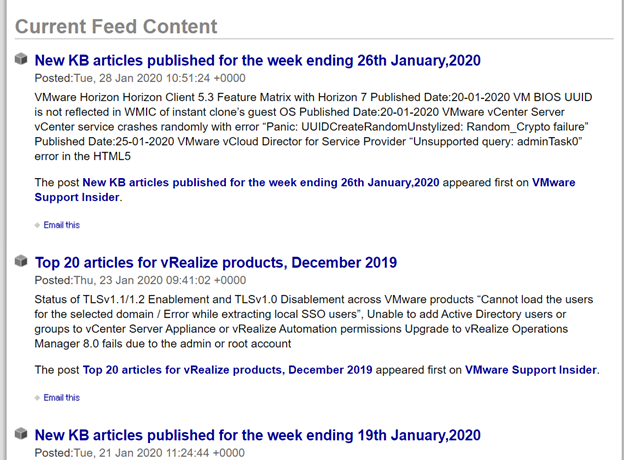The image size is (624, 460).
Task: Follow the inline Top 20 vRealize link after 'The post'
Action: (227, 370)
